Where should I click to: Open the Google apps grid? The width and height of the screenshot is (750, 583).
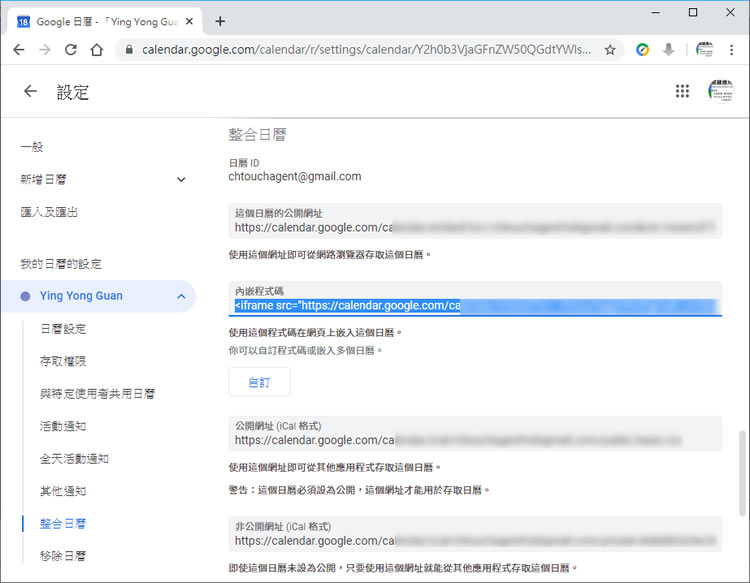click(682, 91)
